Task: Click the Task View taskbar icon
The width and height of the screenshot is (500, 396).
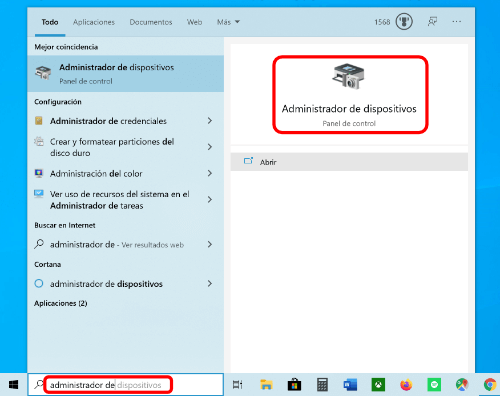Action: 238,385
